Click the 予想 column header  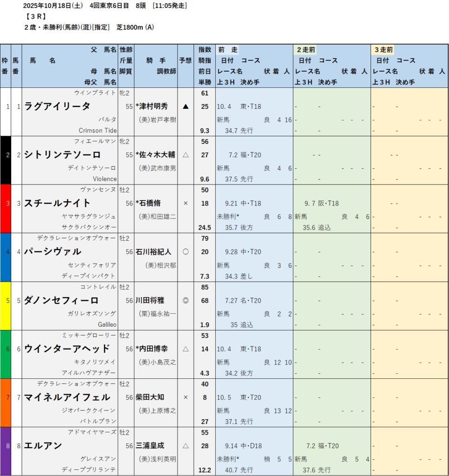pos(185,60)
